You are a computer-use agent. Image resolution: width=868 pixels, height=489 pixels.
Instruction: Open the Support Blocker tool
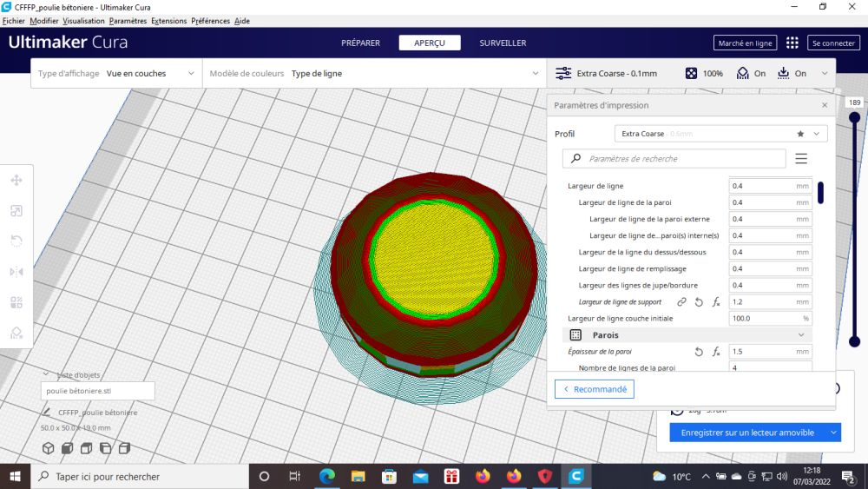click(16, 333)
